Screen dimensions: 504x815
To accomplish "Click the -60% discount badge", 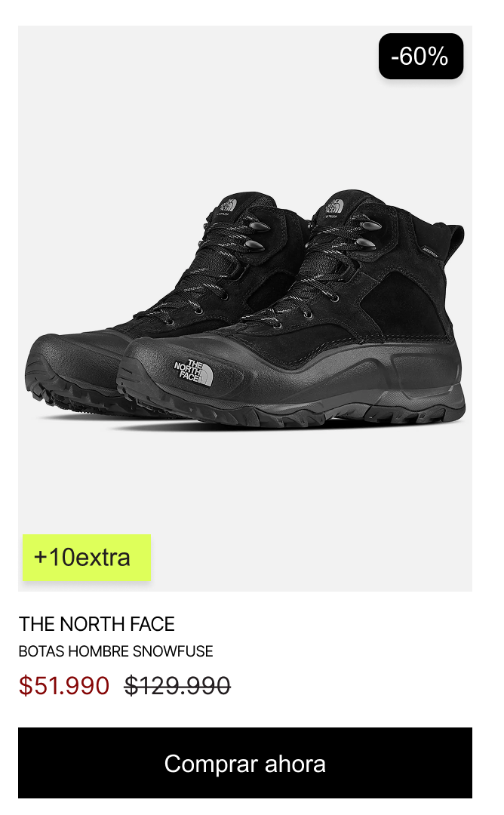I will 421,56.
